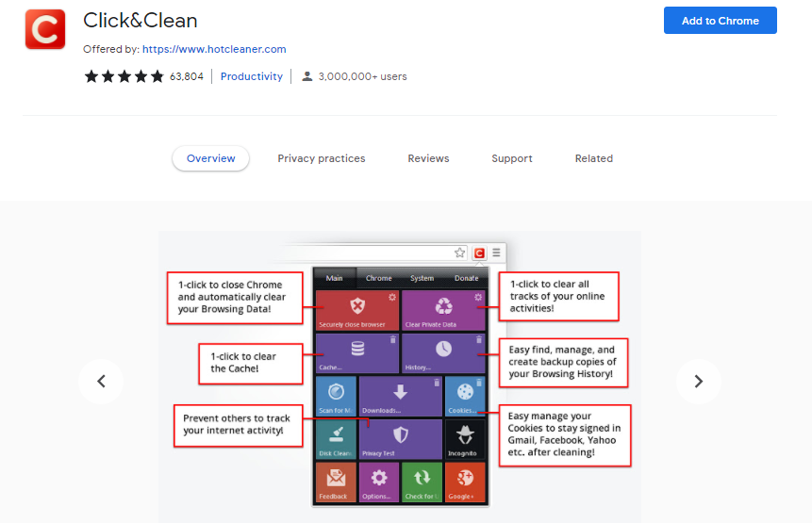
Task: Open the Options gear tile
Action: (x=380, y=482)
